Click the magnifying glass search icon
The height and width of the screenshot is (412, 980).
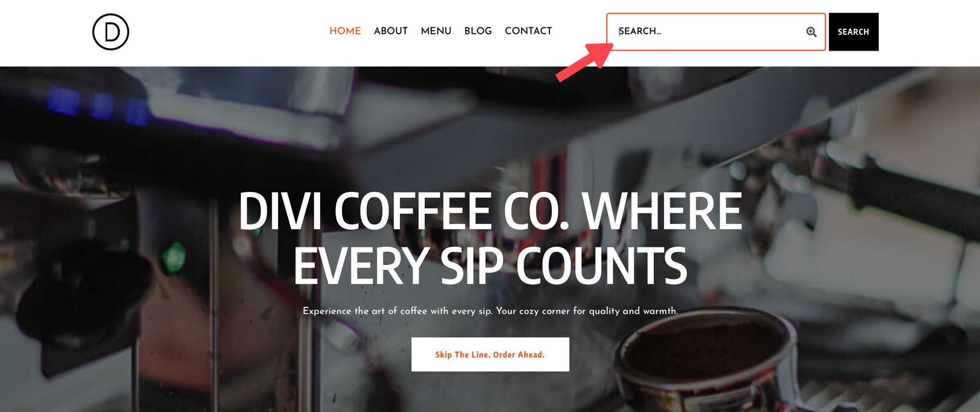point(811,32)
